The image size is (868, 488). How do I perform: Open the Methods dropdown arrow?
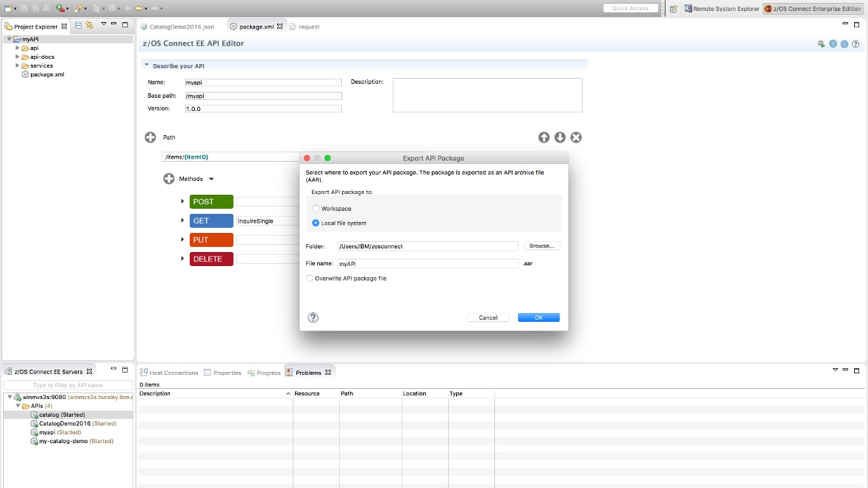tap(211, 179)
